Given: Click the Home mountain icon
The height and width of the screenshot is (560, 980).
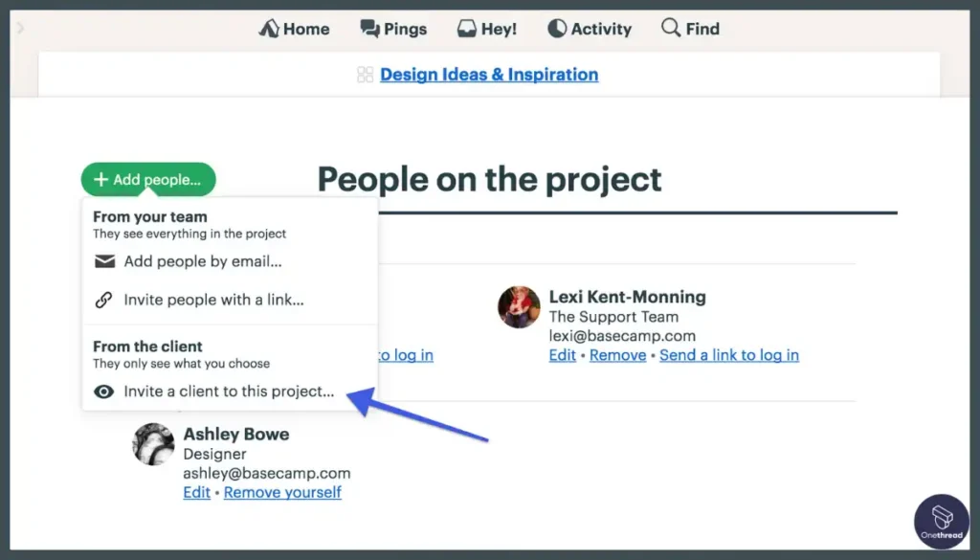Looking at the screenshot, I should pyautogui.click(x=269, y=29).
